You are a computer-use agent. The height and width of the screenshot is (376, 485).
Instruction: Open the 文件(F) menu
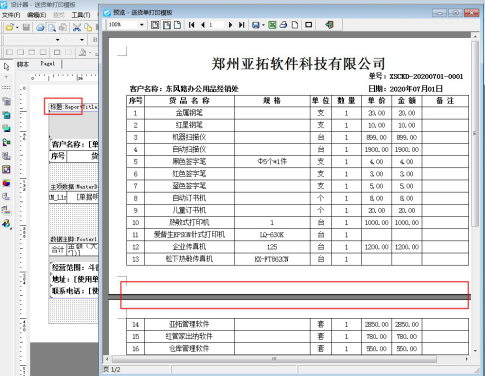pos(11,15)
